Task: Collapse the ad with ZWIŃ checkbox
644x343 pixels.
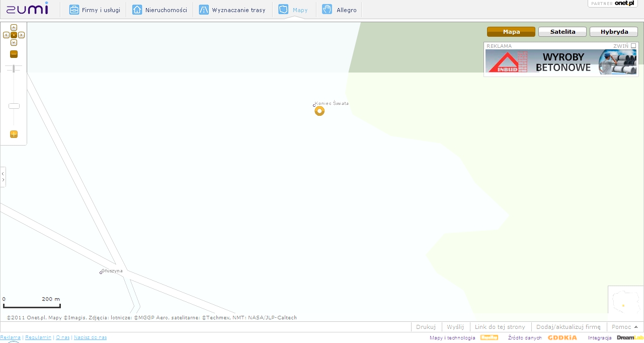Action: (633, 46)
